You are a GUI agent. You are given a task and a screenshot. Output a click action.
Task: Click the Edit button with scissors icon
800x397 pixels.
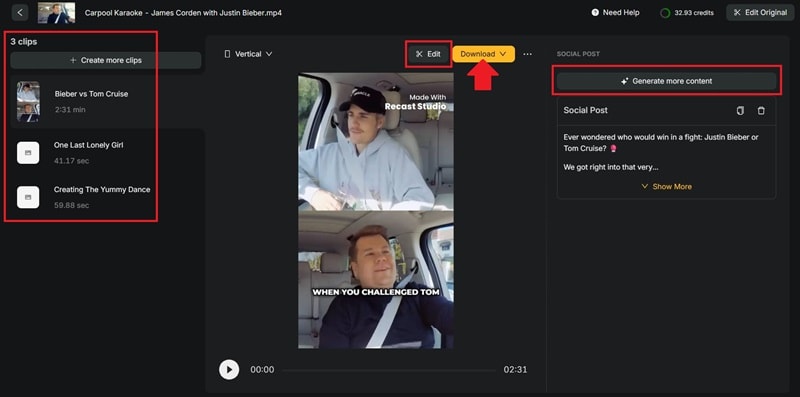point(428,54)
